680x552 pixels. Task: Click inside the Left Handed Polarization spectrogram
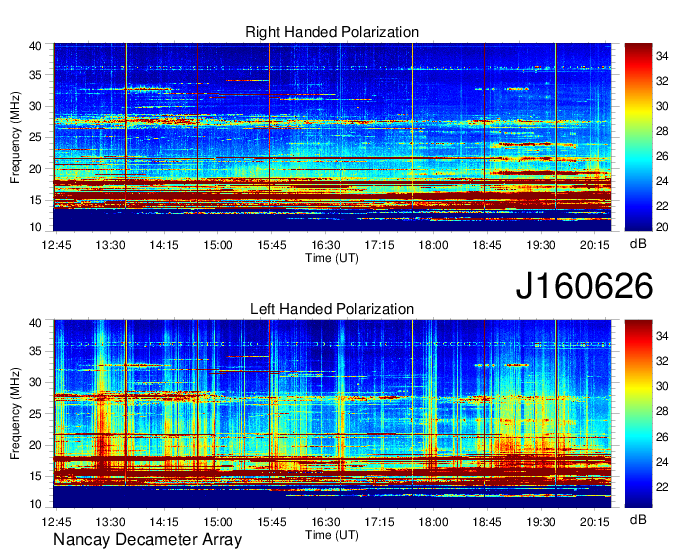pyautogui.click(x=332, y=414)
